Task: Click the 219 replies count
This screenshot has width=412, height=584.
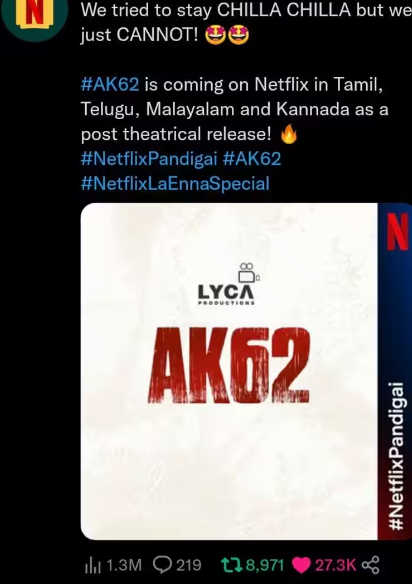Action: point(188,565)
